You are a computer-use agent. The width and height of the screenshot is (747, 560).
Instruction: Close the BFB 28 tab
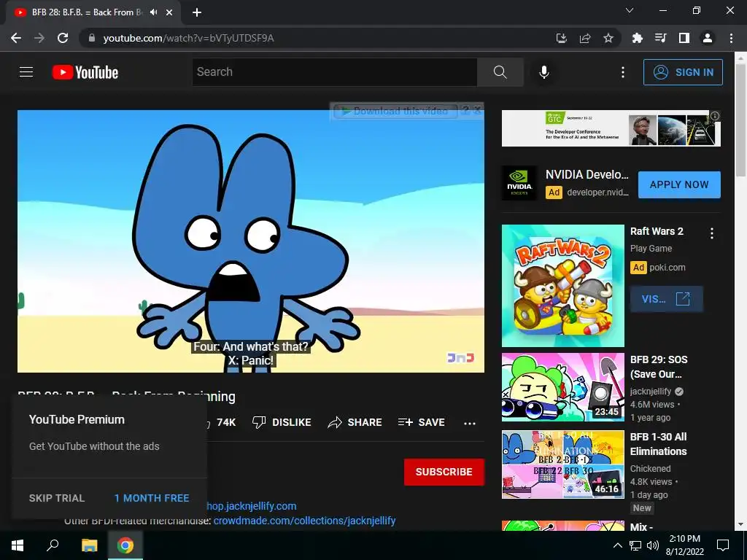click(x=169, y=13)
